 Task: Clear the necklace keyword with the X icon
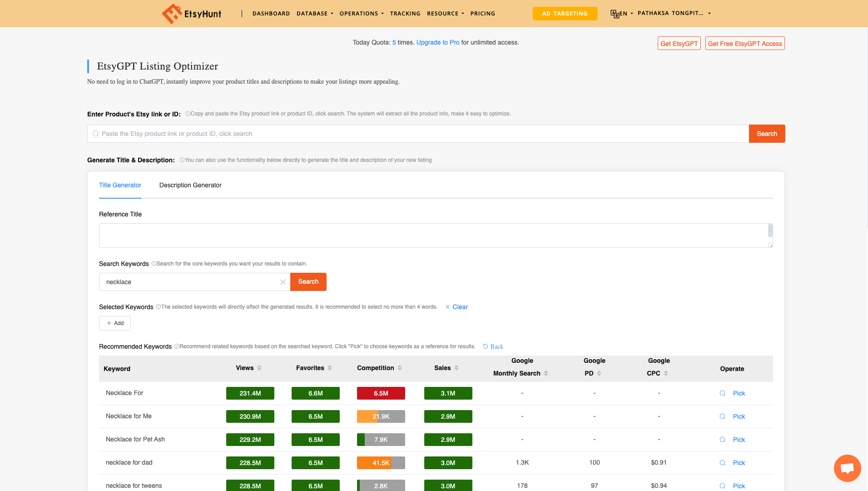283,282
